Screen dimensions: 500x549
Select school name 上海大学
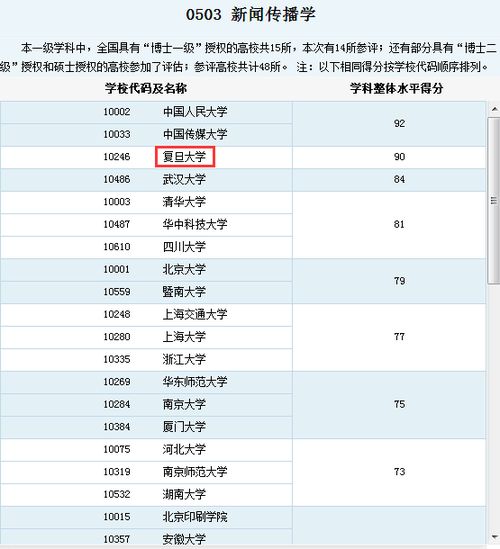coord(184,336)
